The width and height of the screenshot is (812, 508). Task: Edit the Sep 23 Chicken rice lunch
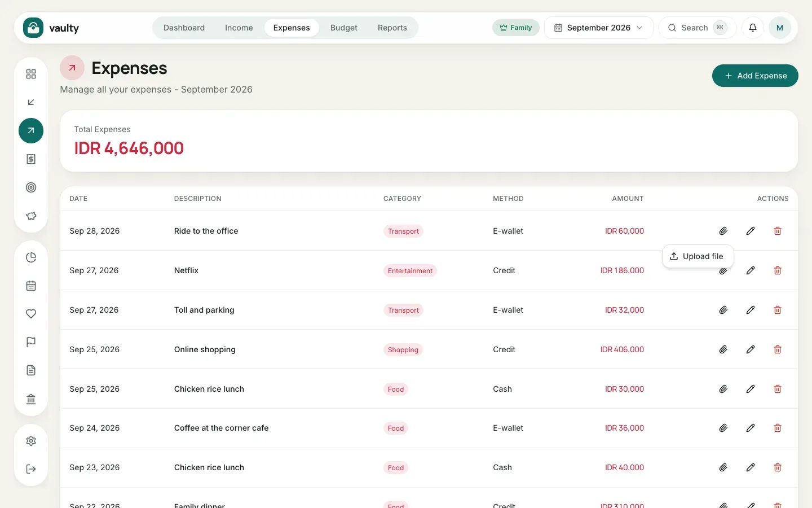[751, 467]
